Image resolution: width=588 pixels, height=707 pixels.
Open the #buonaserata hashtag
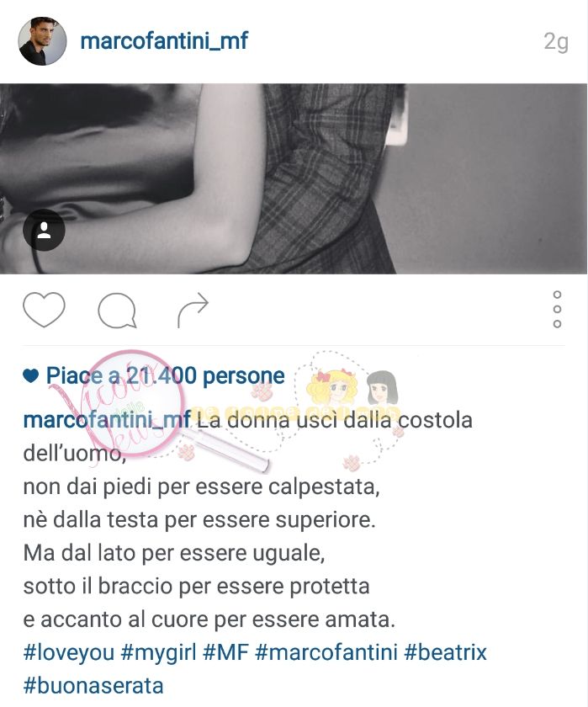93,685
